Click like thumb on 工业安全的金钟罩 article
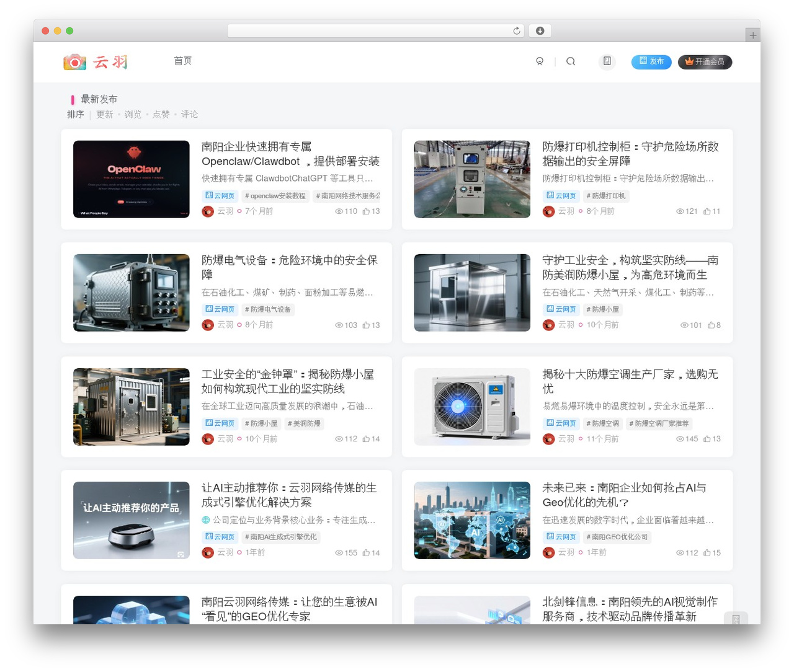Image resolution: width=794 pixels, height=672 pixels. click(366, 439)
